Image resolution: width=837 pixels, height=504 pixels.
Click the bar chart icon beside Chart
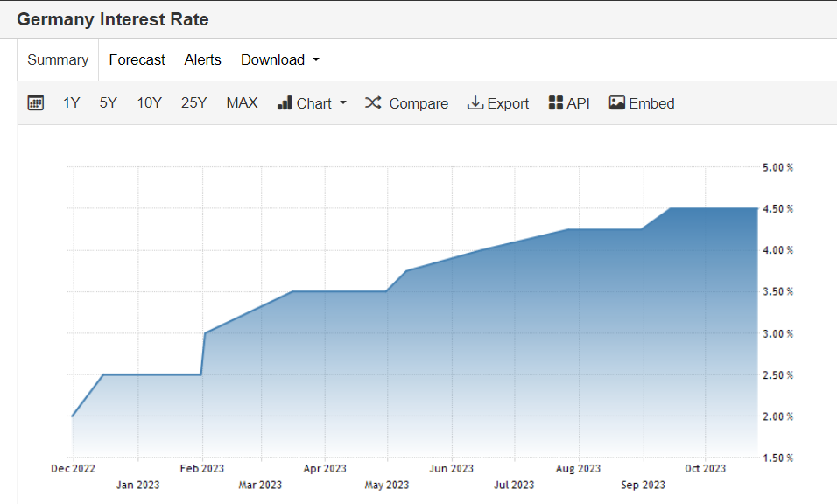click(x=285, y=103)
